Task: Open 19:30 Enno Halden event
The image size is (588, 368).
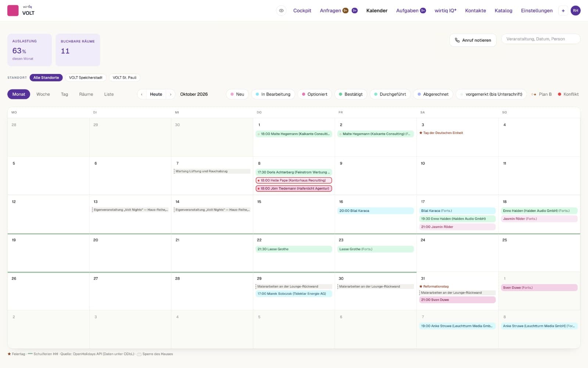Action: click(457, 219)
